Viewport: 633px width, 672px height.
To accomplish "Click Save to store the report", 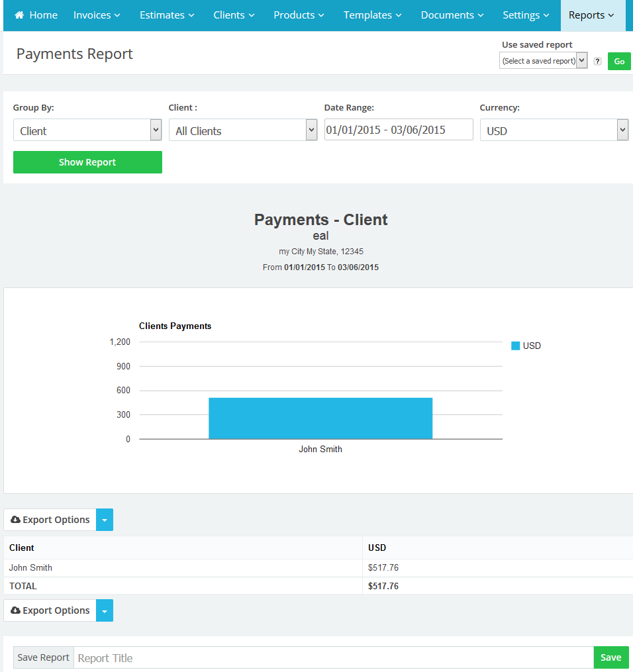I will click(x=610, y=657).
